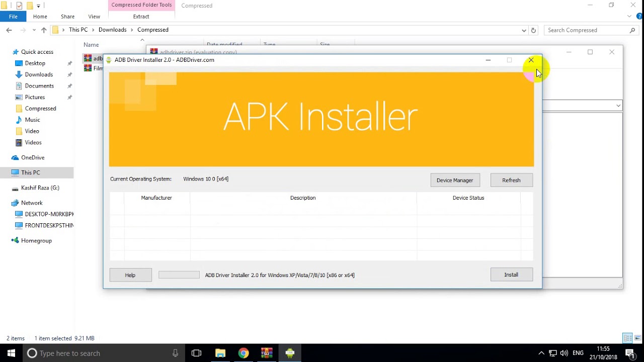Image resolution: width=644 pixels, height=362 pixels.
Task: Select the Compressed Folder Tools tab
Action: [141, 5]
